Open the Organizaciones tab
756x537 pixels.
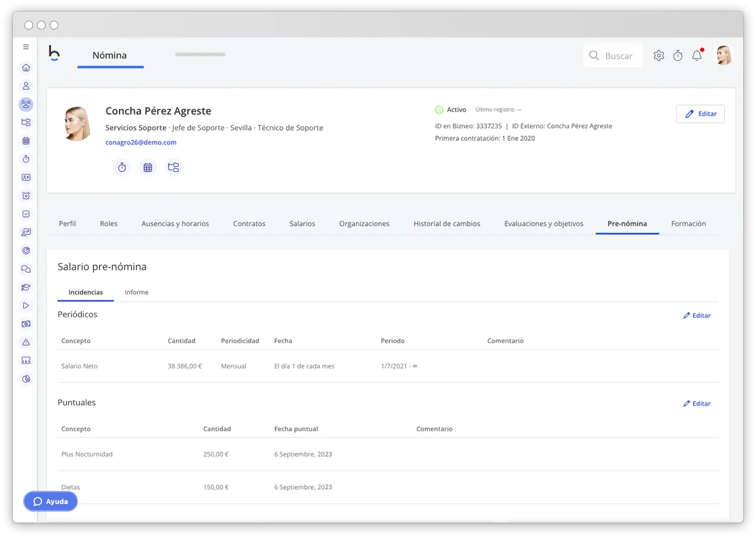coord(364,224)
